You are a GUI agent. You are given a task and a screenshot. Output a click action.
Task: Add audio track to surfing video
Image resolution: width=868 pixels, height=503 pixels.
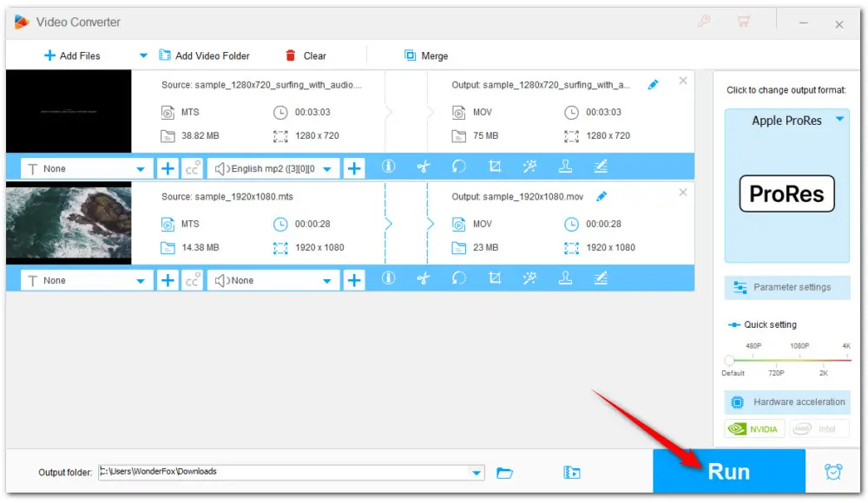click(x=354, y=169)
